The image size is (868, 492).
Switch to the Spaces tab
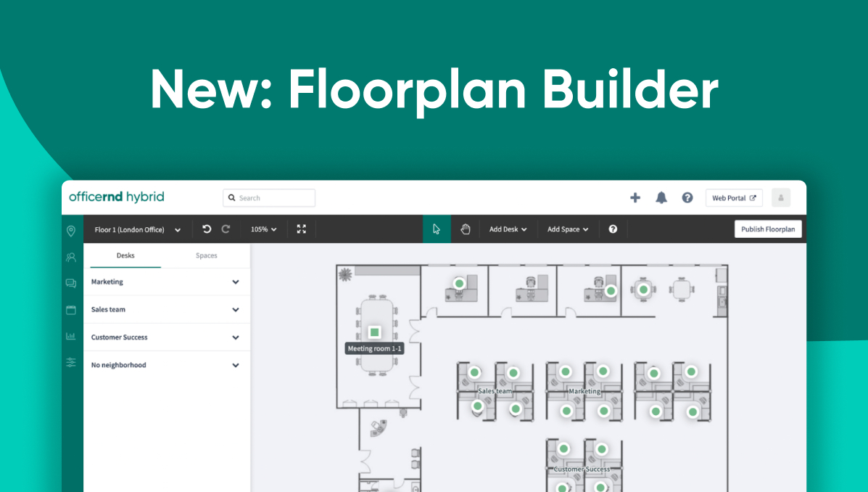coord(207,255)
